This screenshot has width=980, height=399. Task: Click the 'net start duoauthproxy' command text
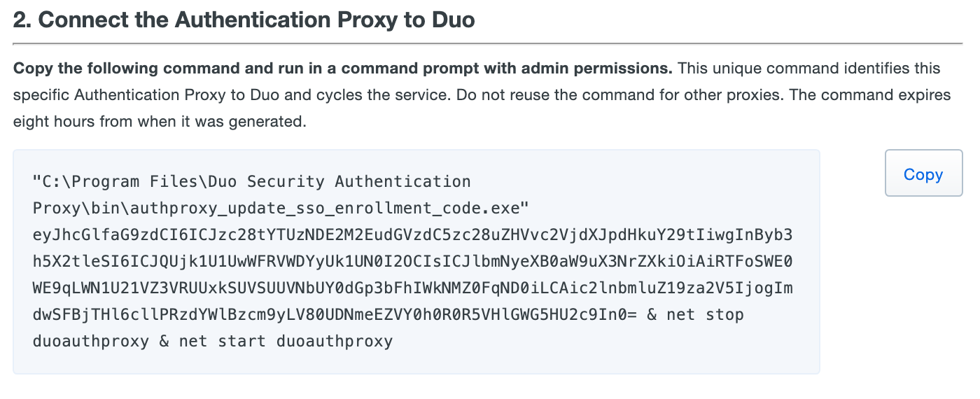tap(286, 342)
